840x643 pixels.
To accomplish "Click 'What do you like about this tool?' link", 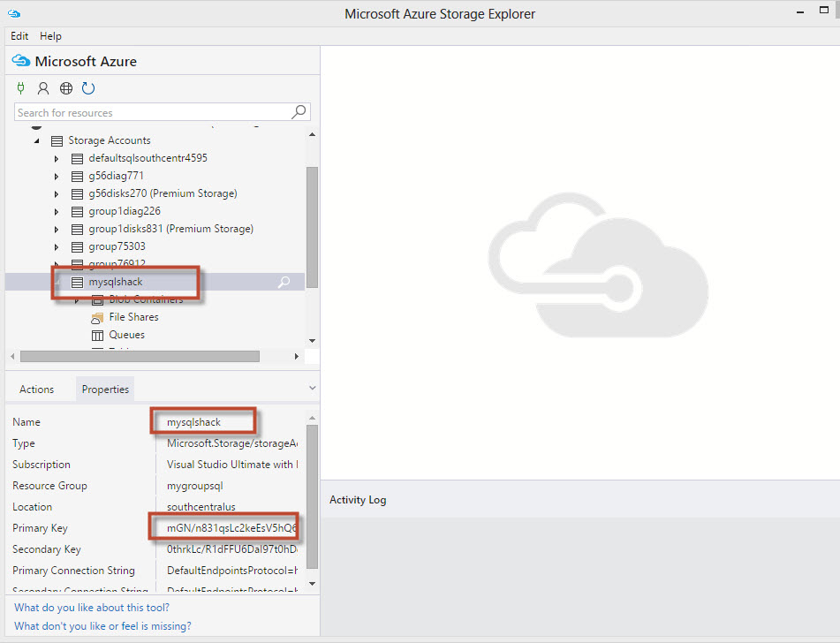I will (92, 608).
